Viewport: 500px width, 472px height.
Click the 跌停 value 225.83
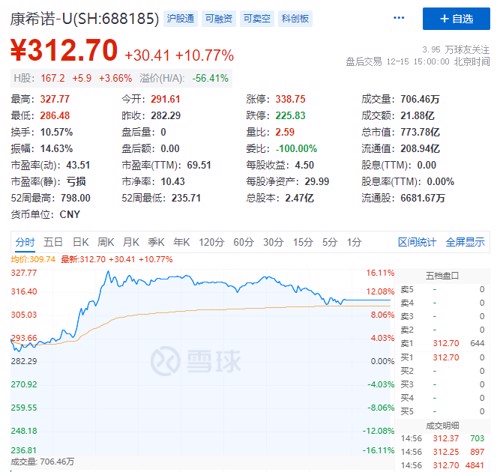(290, 116)
